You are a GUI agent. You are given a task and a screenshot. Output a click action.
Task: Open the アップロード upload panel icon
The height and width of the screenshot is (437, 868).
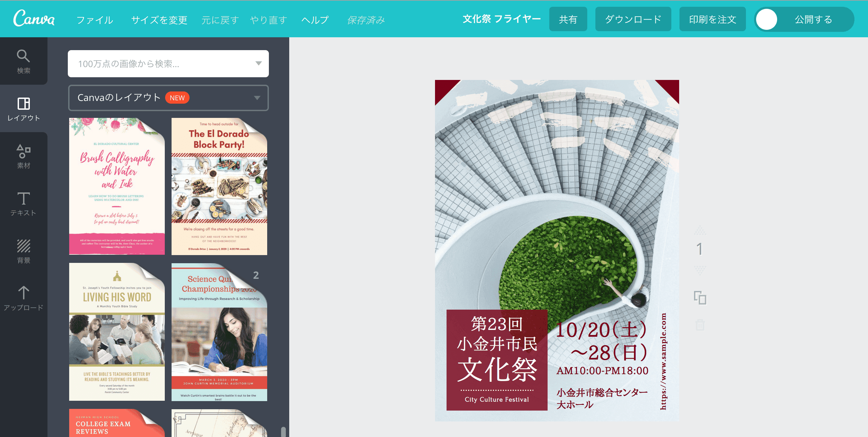(x=23, y=298)
